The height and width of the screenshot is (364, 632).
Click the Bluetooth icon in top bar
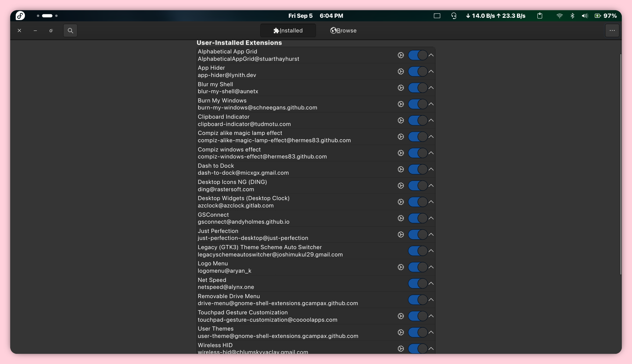[572, 16]
